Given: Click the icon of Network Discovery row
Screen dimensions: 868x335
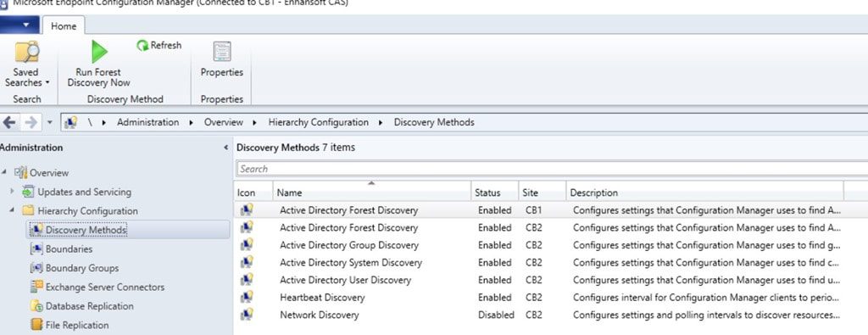Looking at the screenshot, I should tap(247, 315).
